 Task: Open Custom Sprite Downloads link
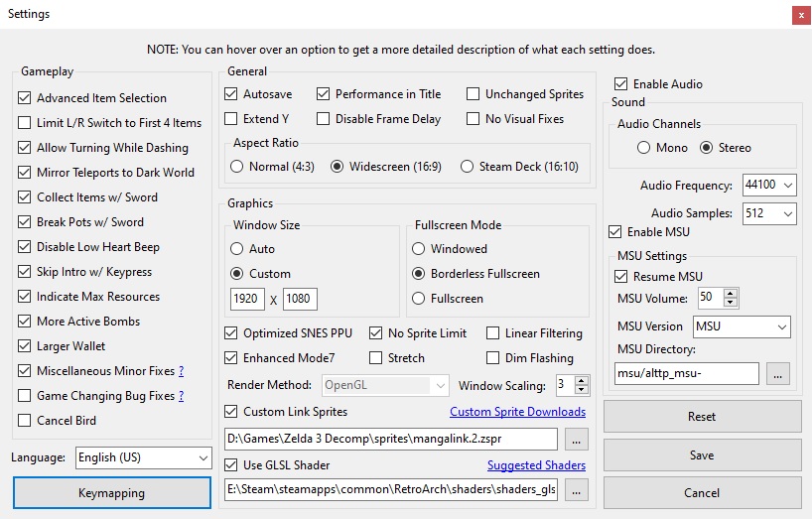click(518, 412)
